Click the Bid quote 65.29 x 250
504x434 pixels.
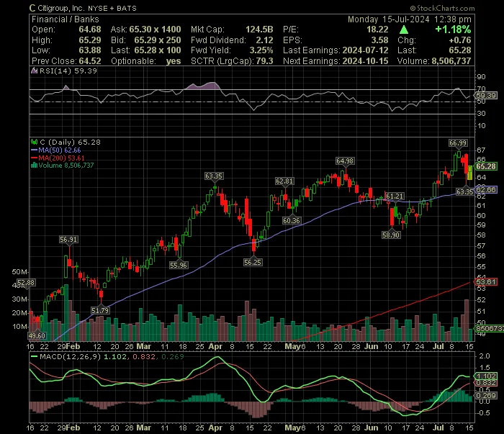tap(158, 40)
